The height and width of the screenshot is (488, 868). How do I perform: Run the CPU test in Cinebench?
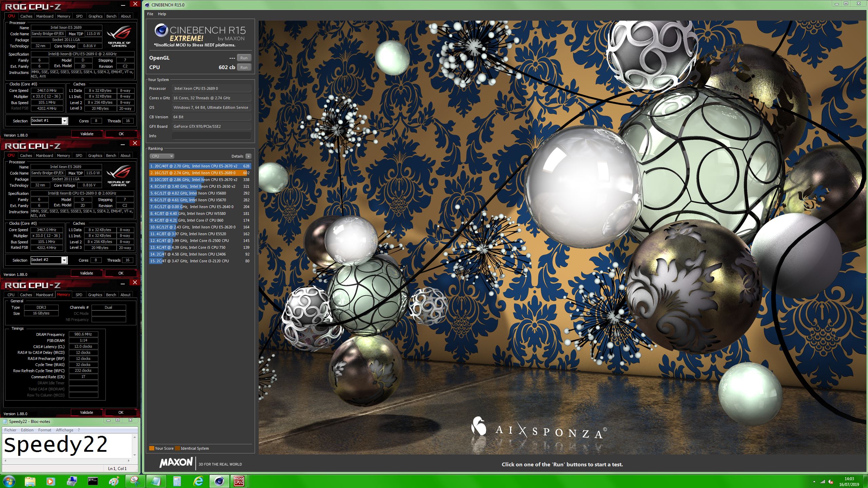[x=244, y=67]
